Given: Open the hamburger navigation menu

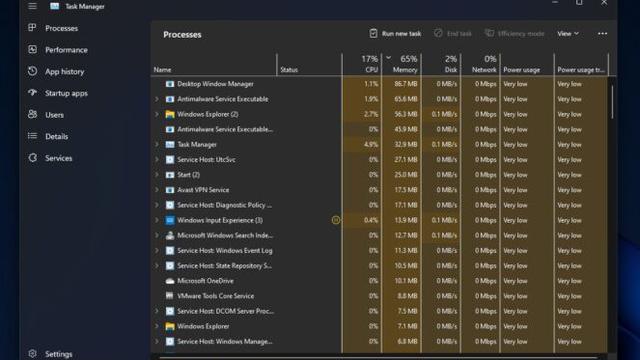Looking at the screenshot, I should [x=32, y=6].
